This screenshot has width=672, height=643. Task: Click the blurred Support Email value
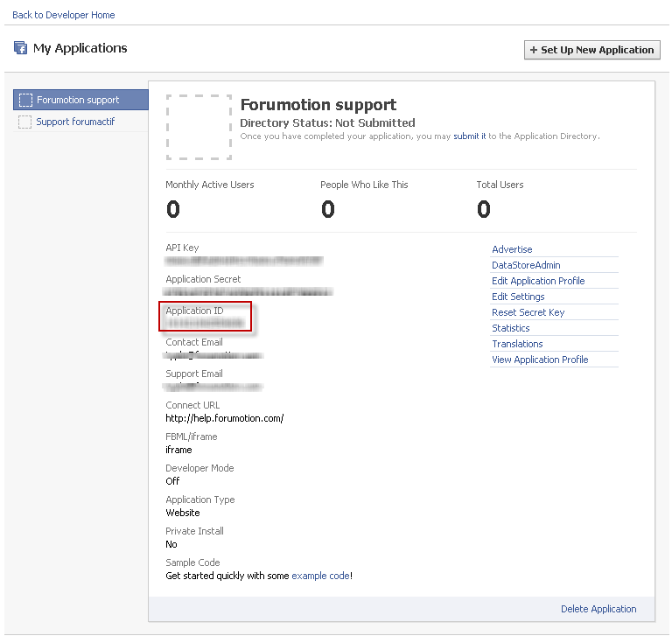(x=213, y=387)
